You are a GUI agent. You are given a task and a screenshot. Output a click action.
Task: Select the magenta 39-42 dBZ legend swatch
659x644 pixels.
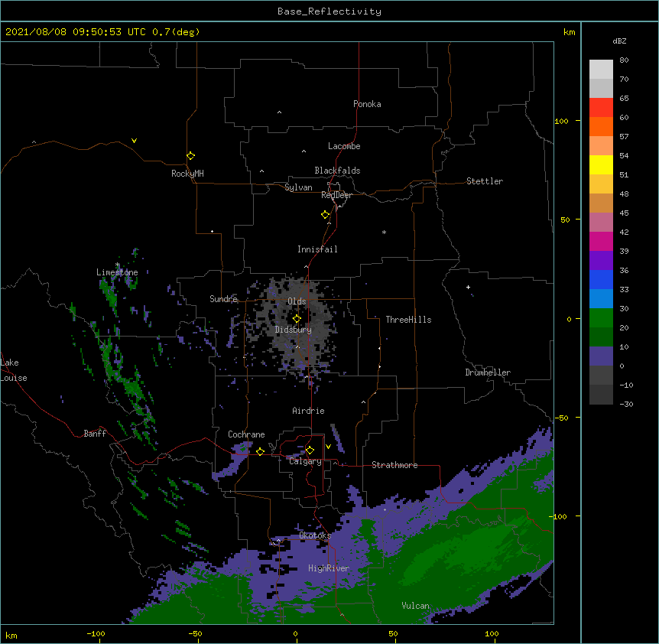(x=601, y=241)
